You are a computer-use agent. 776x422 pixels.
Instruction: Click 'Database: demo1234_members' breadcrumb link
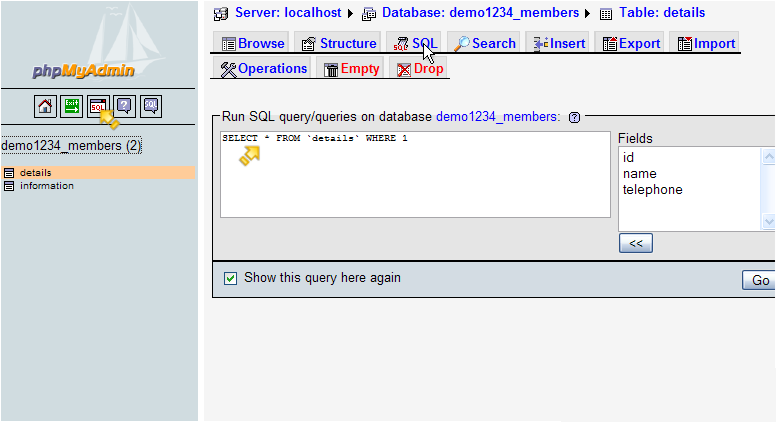click(480, 13)
